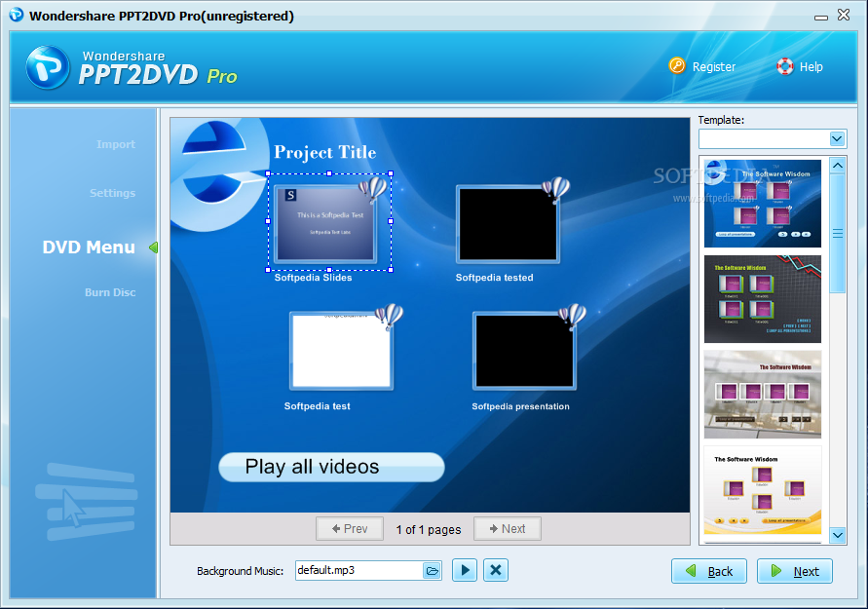Viewport: 868px width, 609px height.
Task: Click the Register key icon
Action: [676, 66]
